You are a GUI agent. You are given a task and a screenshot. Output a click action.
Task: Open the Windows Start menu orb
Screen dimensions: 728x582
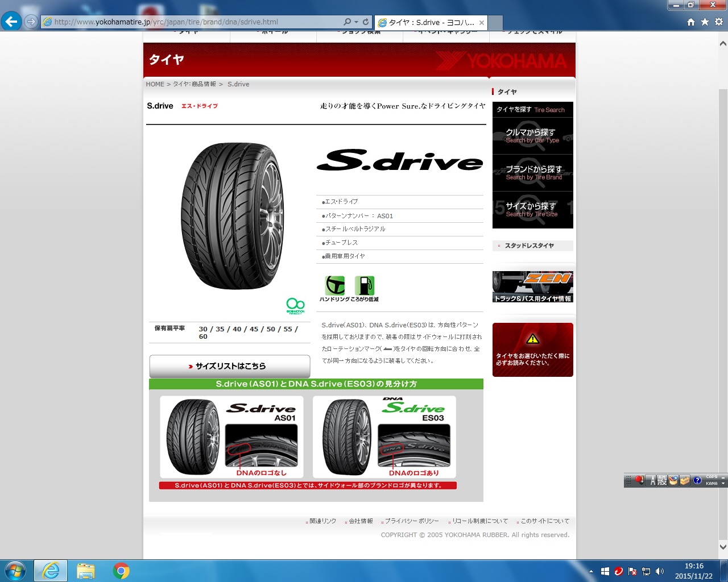[x=15, y=571]
